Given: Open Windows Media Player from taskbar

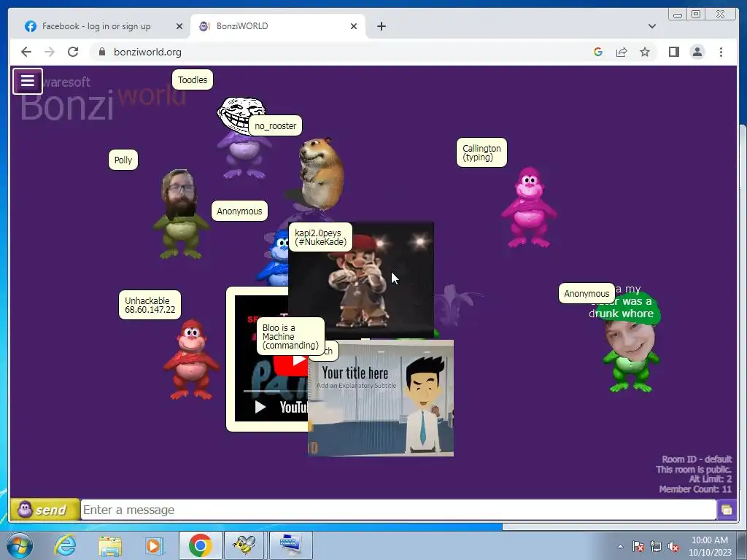Looking at the screenshot, I should pyautogui.click(x=154, y=545).
